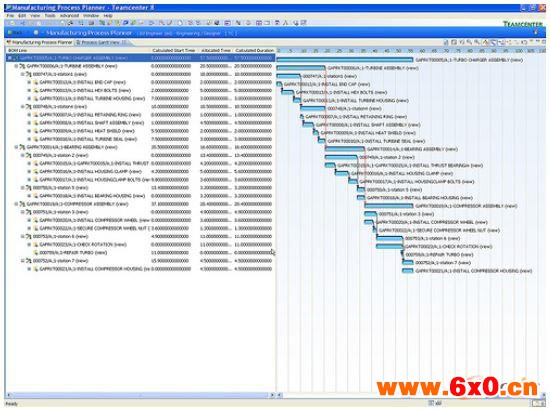Select the INSTALL TURBINE SEAL row
Screen dimensions: 550x410
(x=140, y=139)
